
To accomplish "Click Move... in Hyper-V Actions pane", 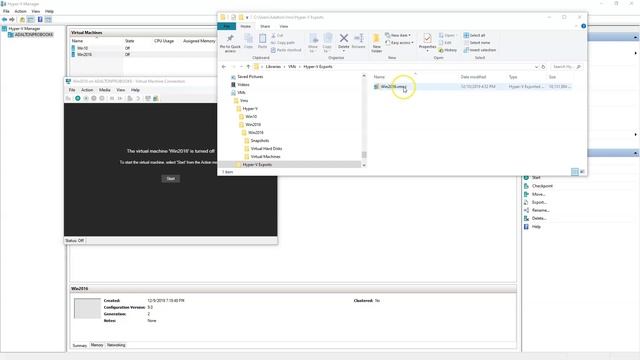I will coord(538,194).
